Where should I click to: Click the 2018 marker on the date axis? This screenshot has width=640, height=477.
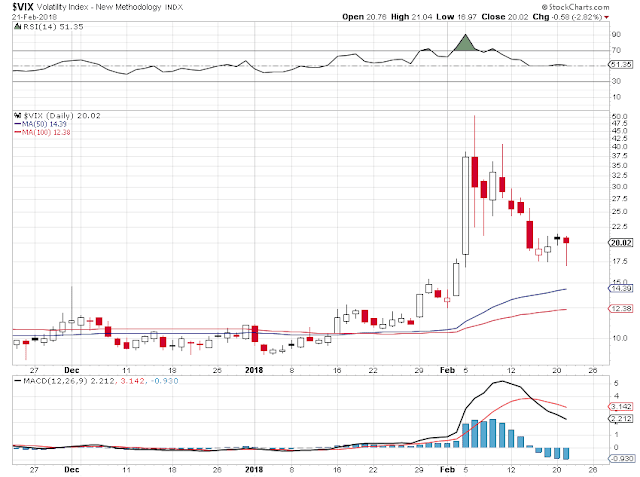point(254,370)
